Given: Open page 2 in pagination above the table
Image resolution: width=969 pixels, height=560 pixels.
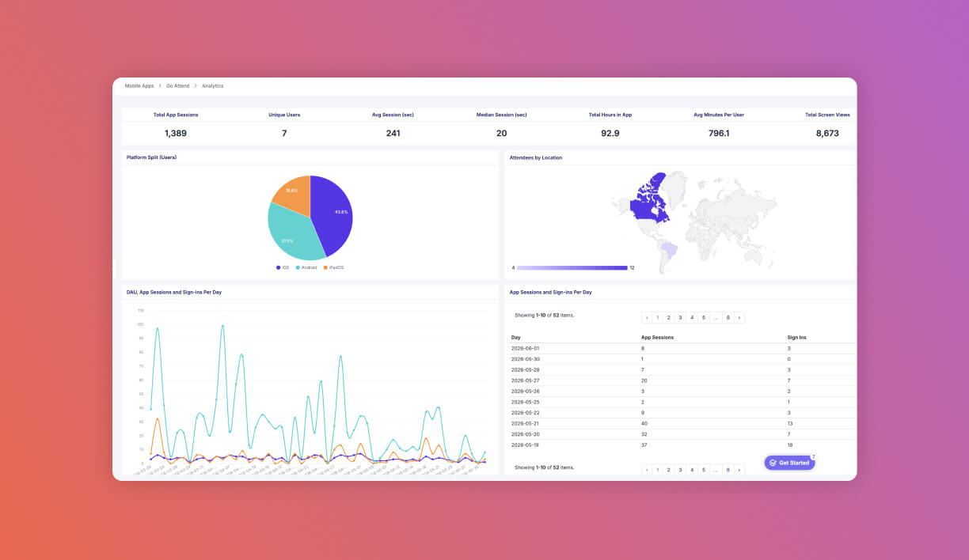Looking at the screenshot, I should (x=669, y=318).
